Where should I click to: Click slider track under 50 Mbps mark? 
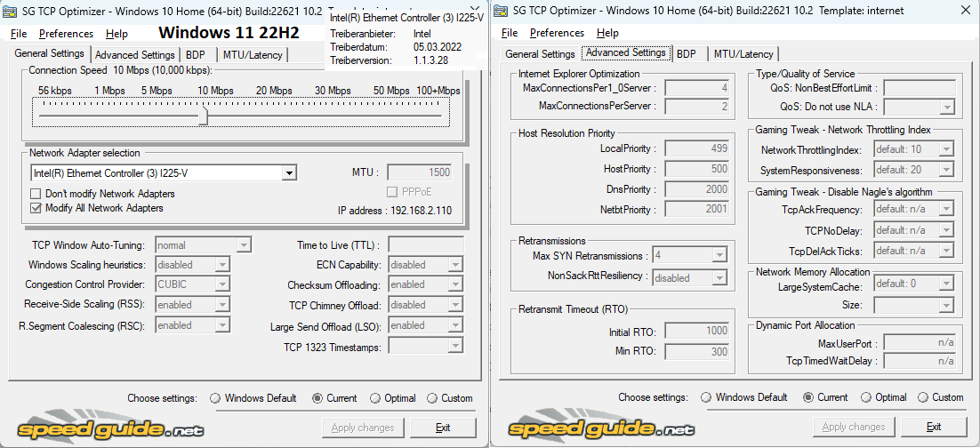click(x=392, y=116)
